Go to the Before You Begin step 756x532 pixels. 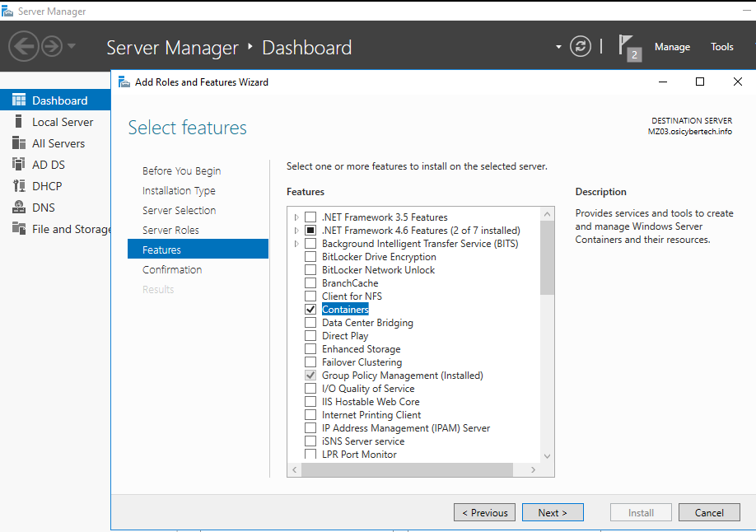tap(181, 170)
